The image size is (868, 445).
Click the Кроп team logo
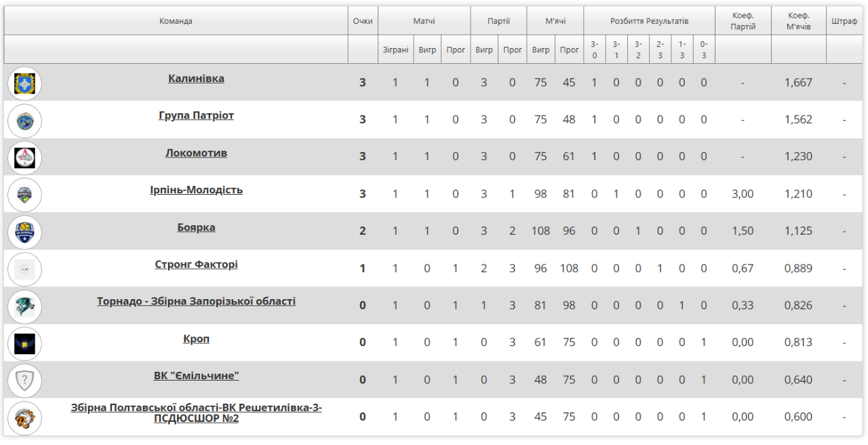[x=24, y=343]
